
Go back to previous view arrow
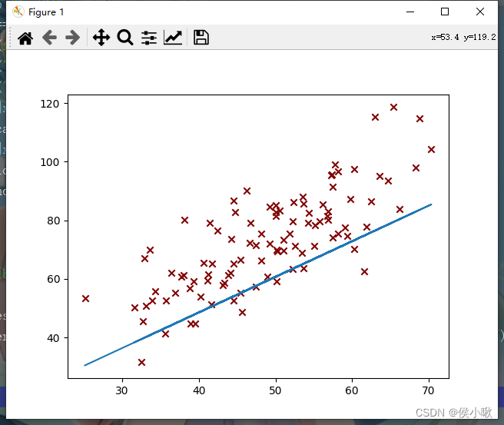(x=49, y=38)
